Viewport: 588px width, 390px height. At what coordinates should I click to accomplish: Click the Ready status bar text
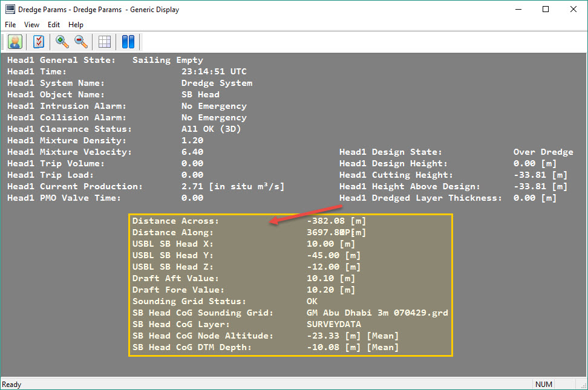coord(12,385)
